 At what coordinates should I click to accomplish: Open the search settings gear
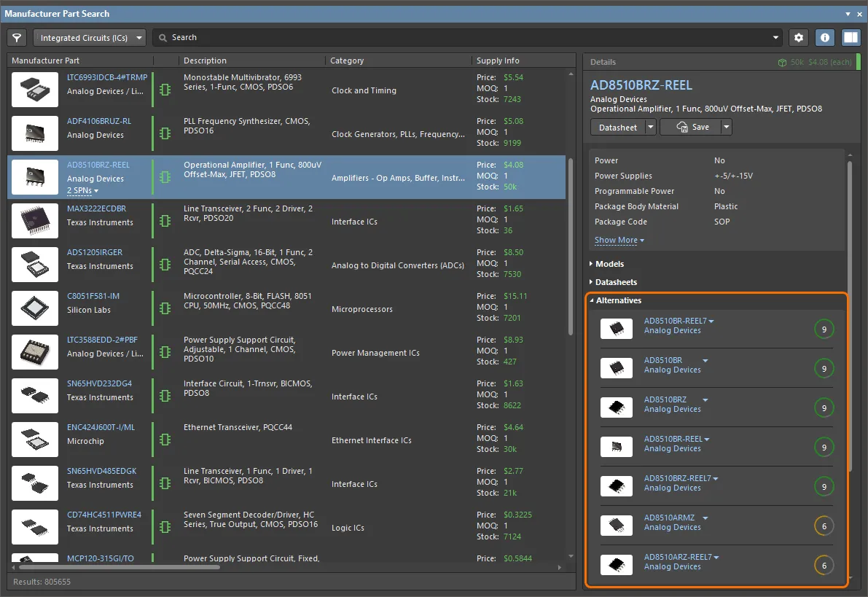coord(798,38)
